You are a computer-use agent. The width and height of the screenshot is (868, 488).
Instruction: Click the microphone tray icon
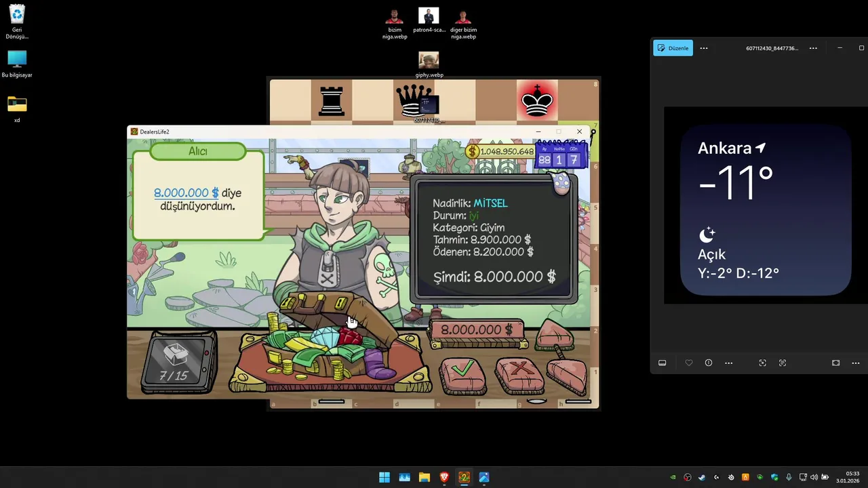point(789,477)
